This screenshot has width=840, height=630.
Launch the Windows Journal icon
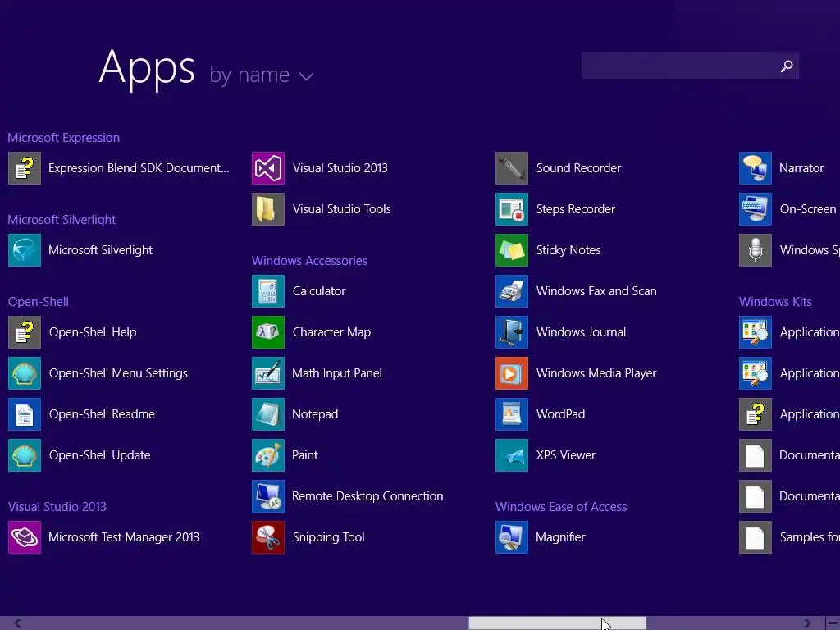512,332
